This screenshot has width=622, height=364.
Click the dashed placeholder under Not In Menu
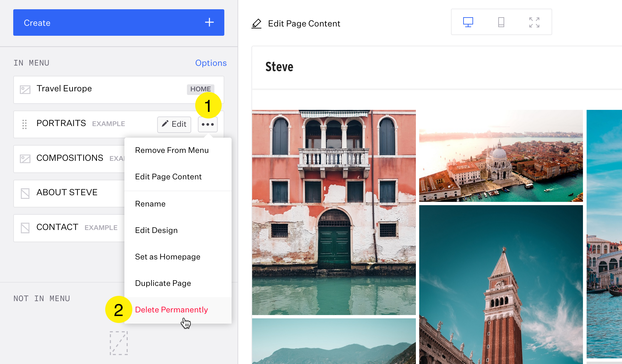point(119,343)
